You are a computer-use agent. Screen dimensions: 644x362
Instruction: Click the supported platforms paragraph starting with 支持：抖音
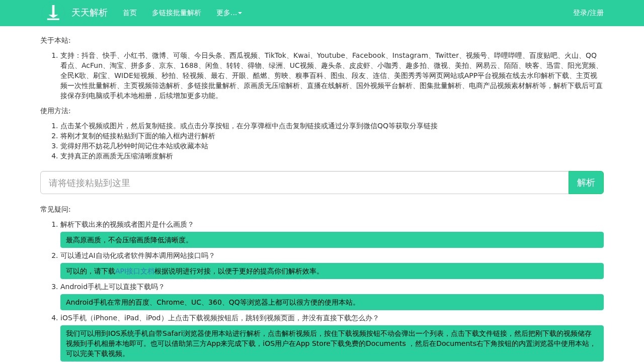coord(332,75)
